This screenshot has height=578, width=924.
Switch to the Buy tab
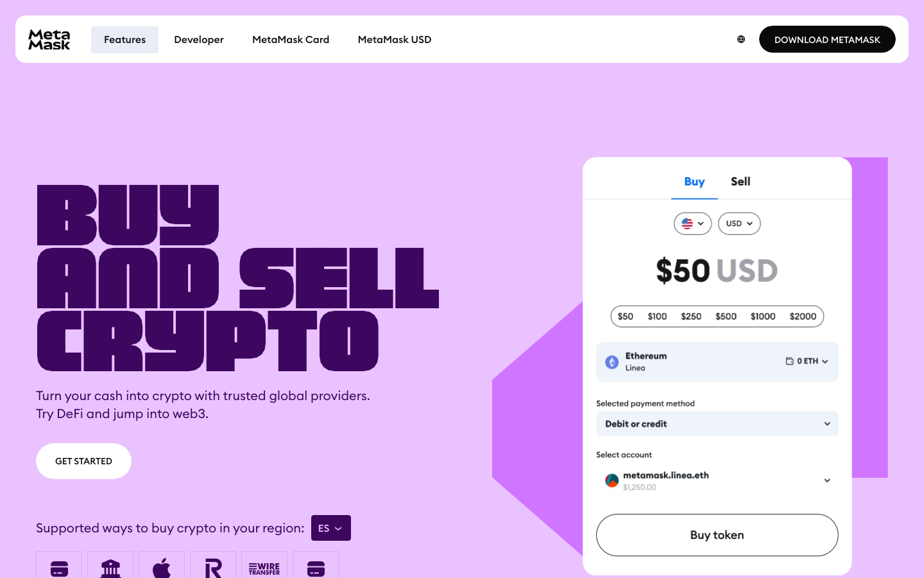(694, 182)
